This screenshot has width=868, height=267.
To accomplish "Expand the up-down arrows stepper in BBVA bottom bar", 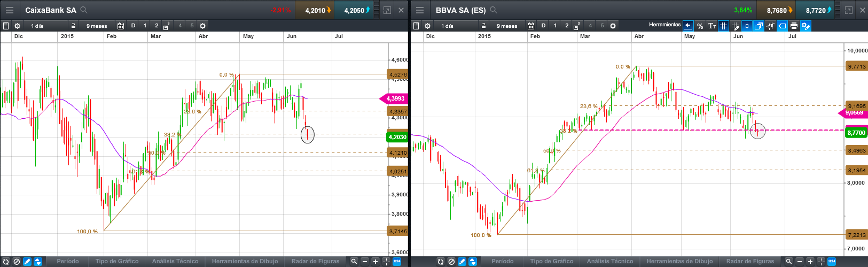I will pyautogui.click(x=473, y=262).
